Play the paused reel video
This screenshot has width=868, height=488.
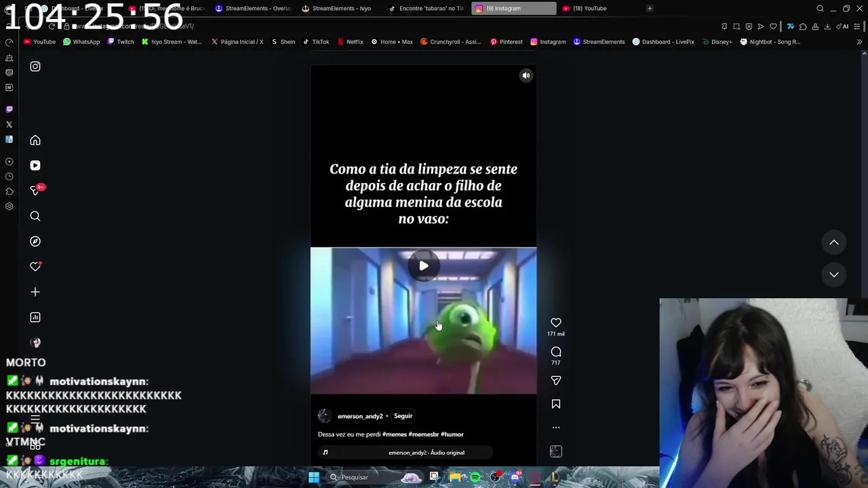(x=423, y=266)
